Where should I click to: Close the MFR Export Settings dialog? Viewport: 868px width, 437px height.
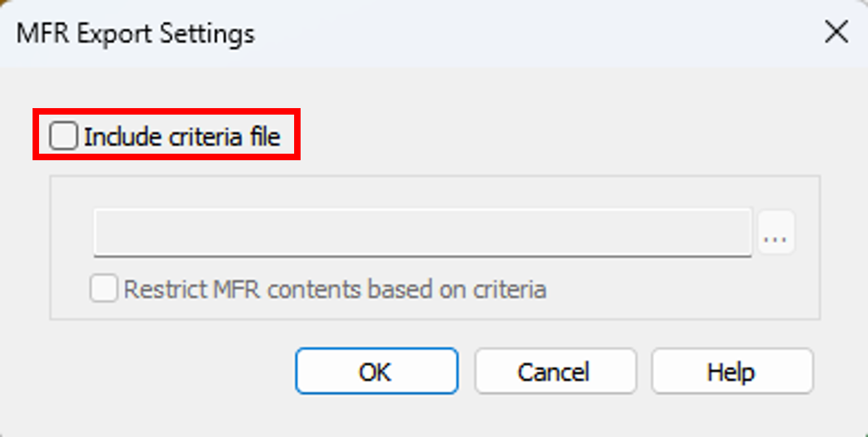coord(835,33)
